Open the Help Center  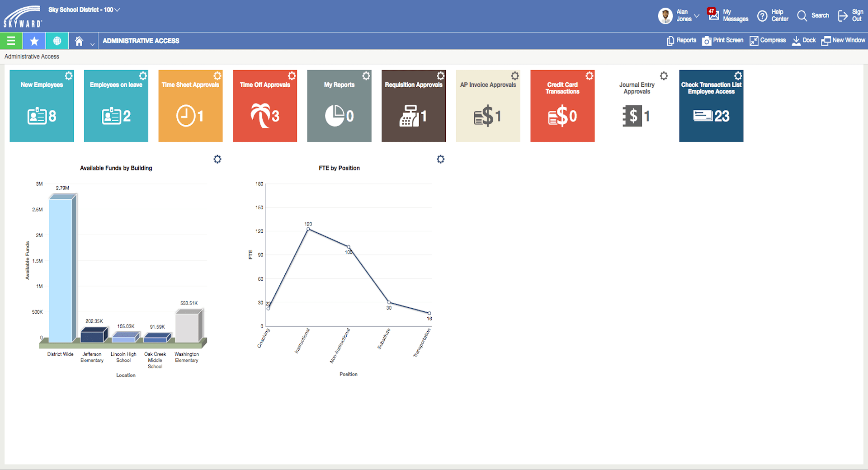773,16
